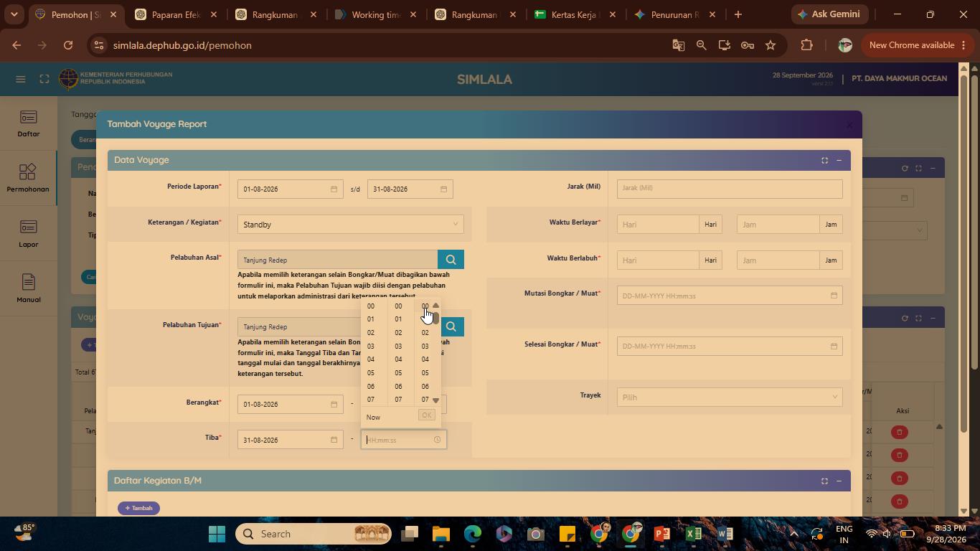980x551 pixels.
Task: Open the Lapor sidebar icon
Action: pyautogui.click(x=29, y=234)
